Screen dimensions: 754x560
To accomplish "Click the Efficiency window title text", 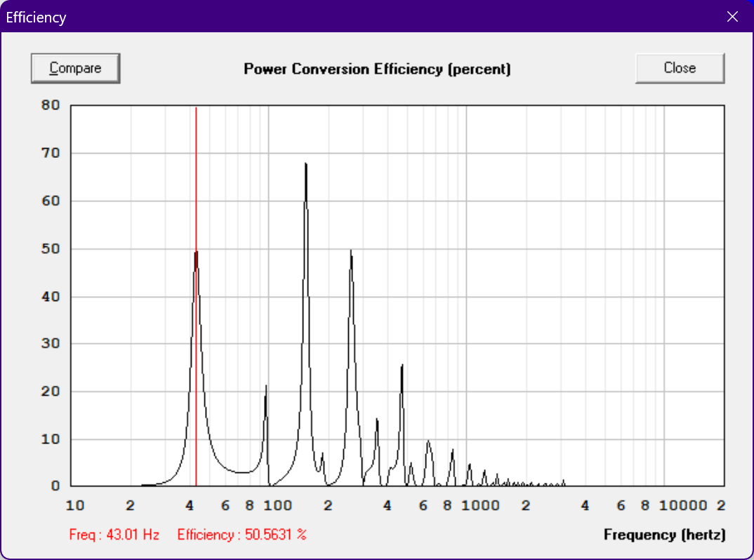I will point(36,18).
